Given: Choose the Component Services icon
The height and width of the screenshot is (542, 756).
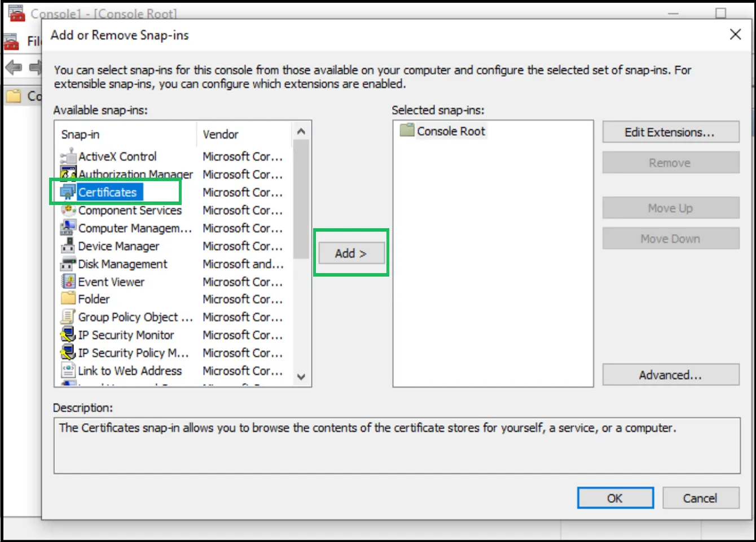Looking at the screenshot, I should click(x=68, y=210).
